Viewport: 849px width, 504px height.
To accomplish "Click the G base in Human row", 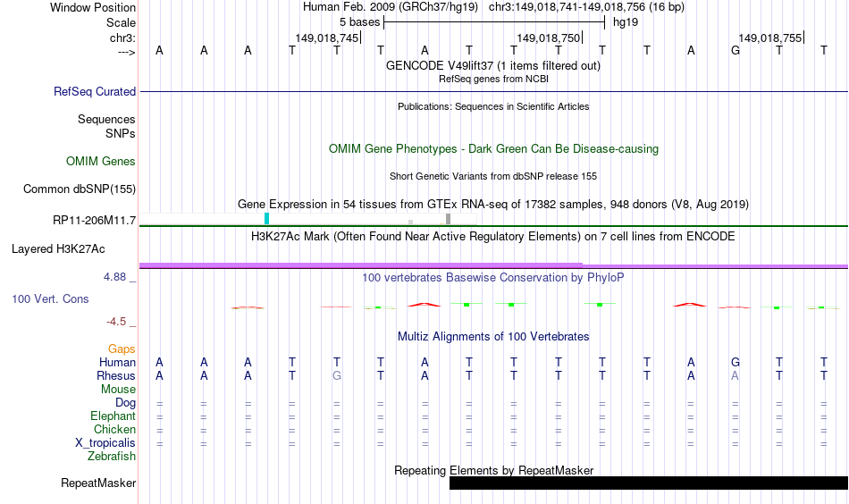I will [735, 362].
